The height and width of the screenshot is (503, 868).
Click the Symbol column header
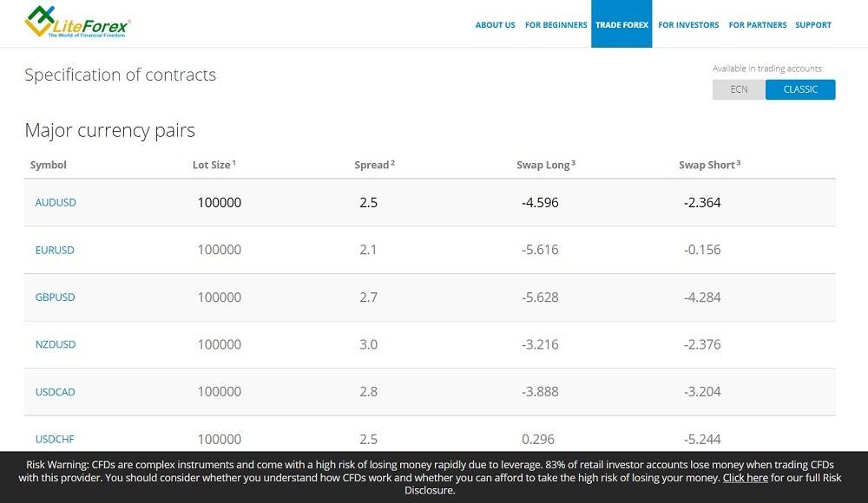[48, 165]
